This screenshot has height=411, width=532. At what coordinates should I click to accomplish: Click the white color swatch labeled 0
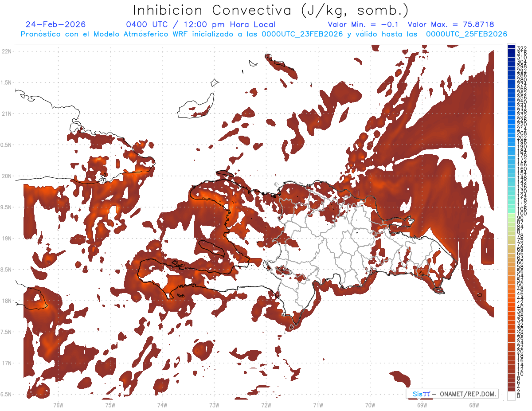click(512, 395)
